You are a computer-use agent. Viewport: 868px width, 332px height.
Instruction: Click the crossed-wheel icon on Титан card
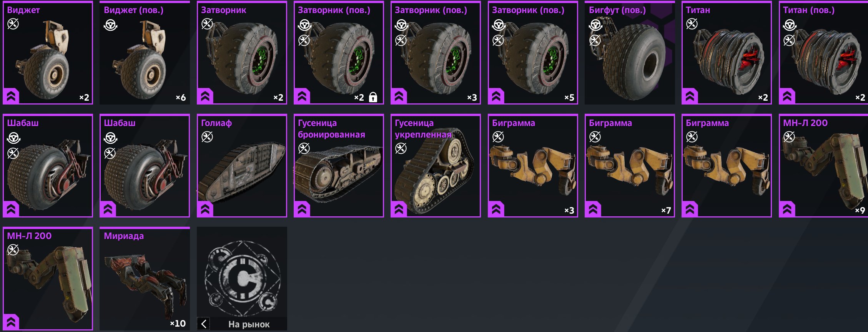[x=692, y=24]
